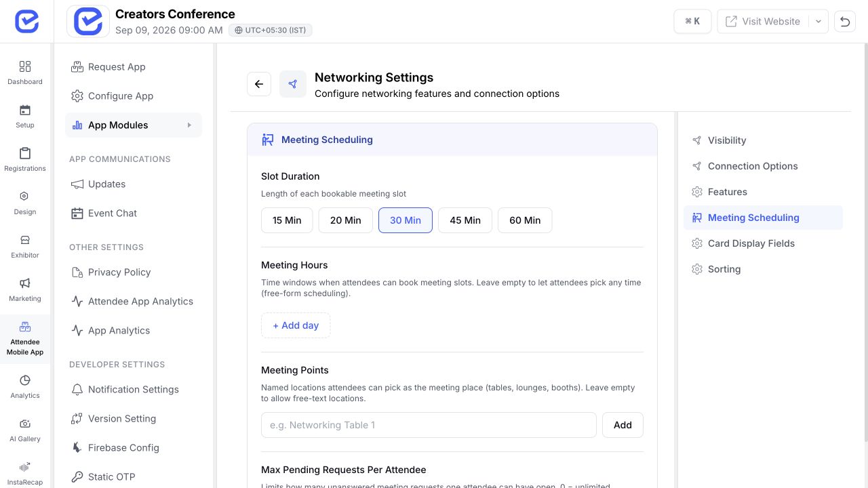868x488 pixels.
Task: Jump to Visibility section
Action: point(763,140)
